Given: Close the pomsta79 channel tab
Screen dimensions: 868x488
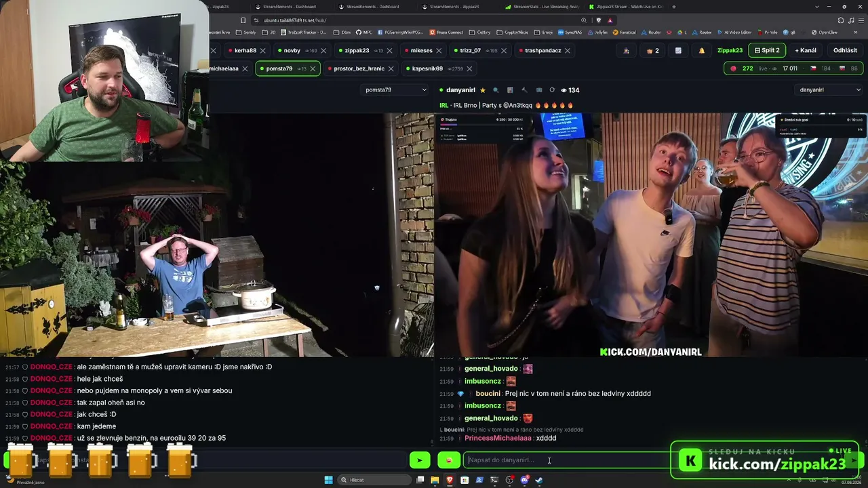Looking at the screenshot, I should tap(313, 68).
